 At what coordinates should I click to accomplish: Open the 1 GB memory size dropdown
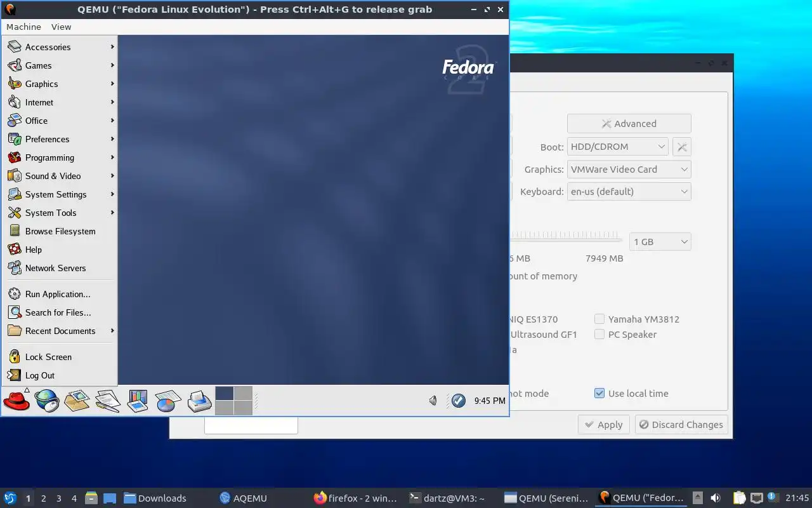pos(660,242)
